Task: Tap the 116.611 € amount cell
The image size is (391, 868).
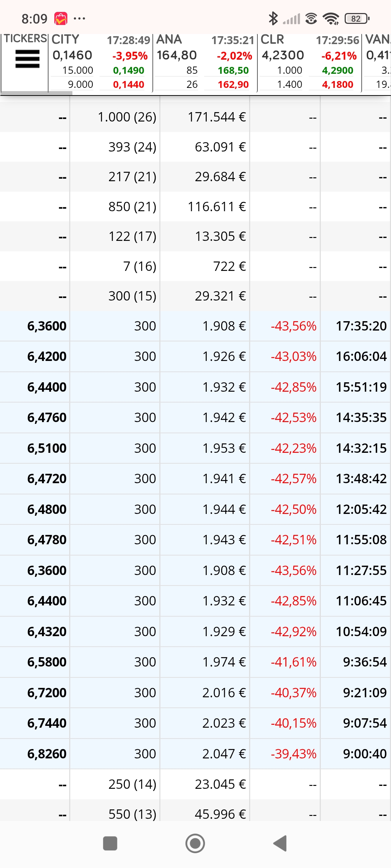Action: (x=216, y=207)
